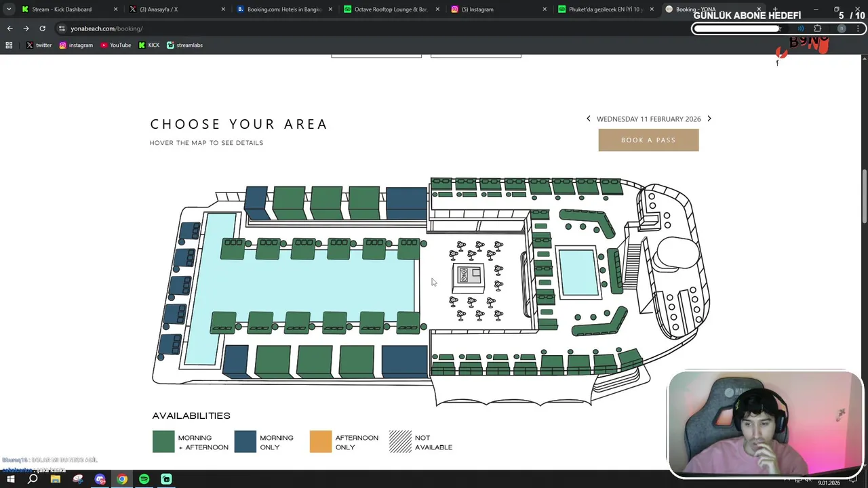The width and height of the screenshot is (868, 488).
Task: Open the Chrome apps grid icon
Action: (x=9, y=45)
